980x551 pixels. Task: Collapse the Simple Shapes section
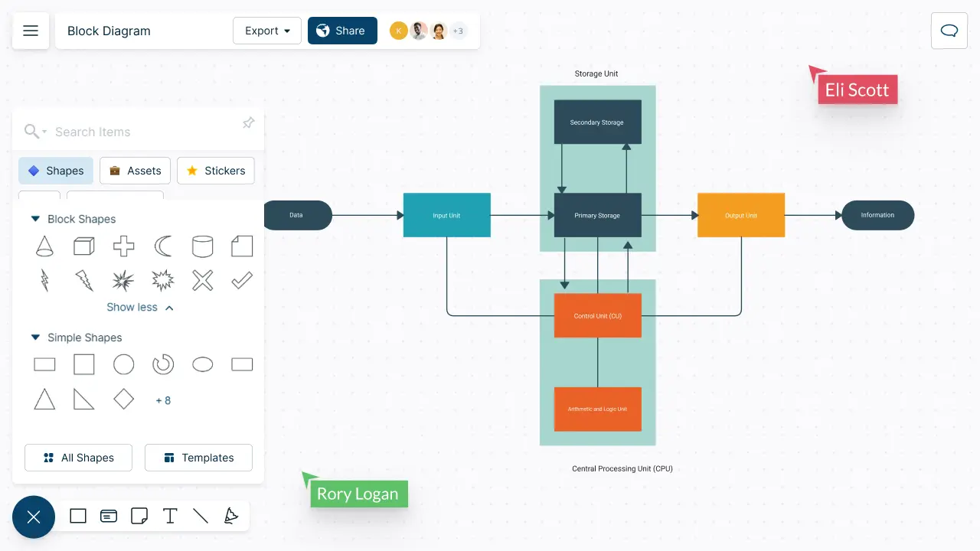[x=34, y=337]
